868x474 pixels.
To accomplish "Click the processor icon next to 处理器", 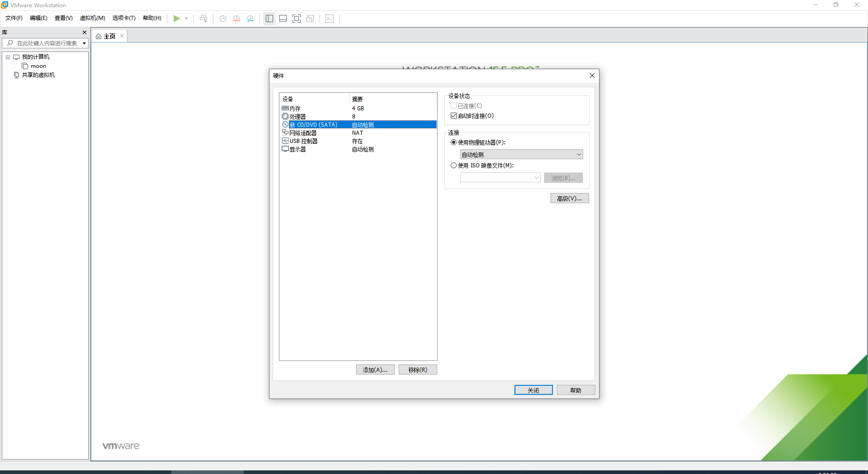I will point(285,117).
